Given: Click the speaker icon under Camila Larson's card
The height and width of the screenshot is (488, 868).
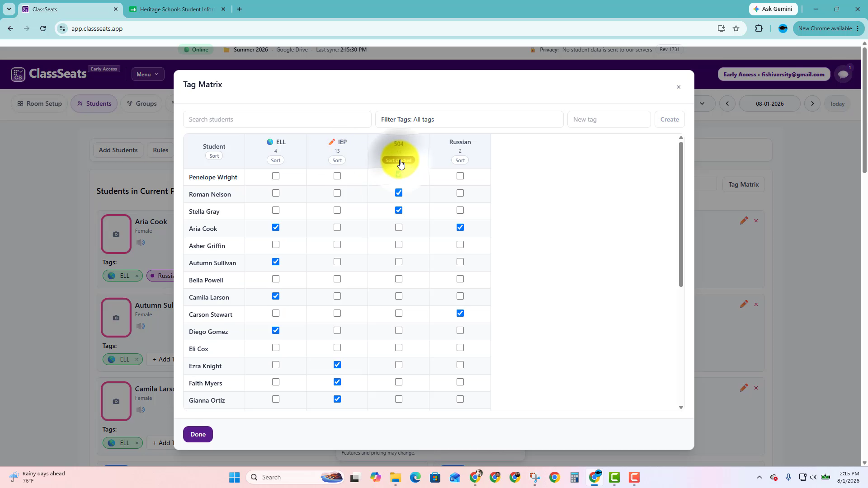Looking at the screenshot, I should tap(141, 410).
